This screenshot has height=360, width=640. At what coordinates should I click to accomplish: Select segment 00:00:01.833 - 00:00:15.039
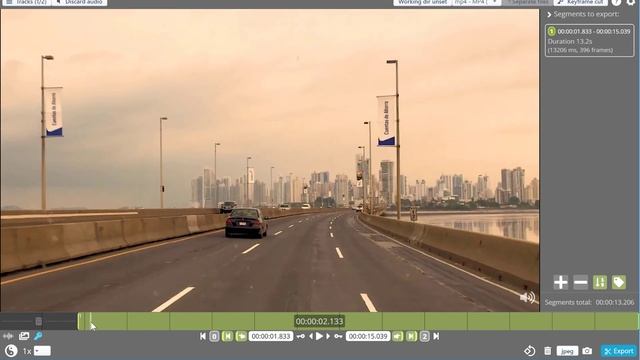point(589,40)
